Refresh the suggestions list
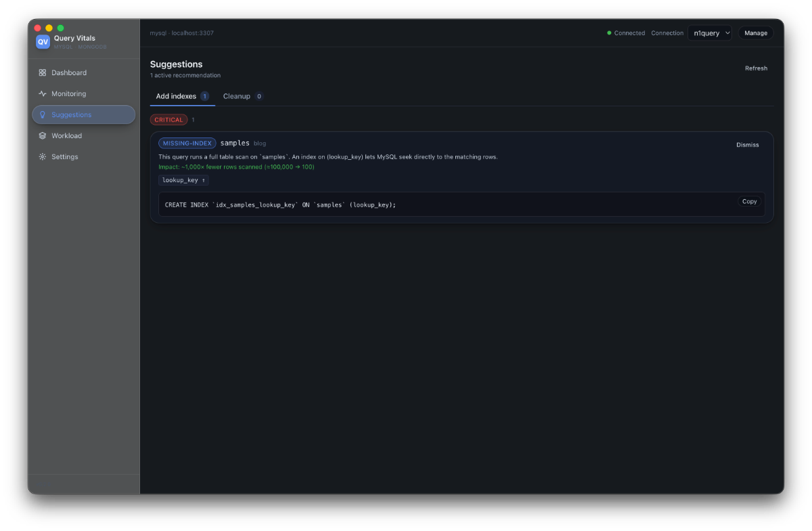Viewport: 812px width, 531px height. click(756, 68)
